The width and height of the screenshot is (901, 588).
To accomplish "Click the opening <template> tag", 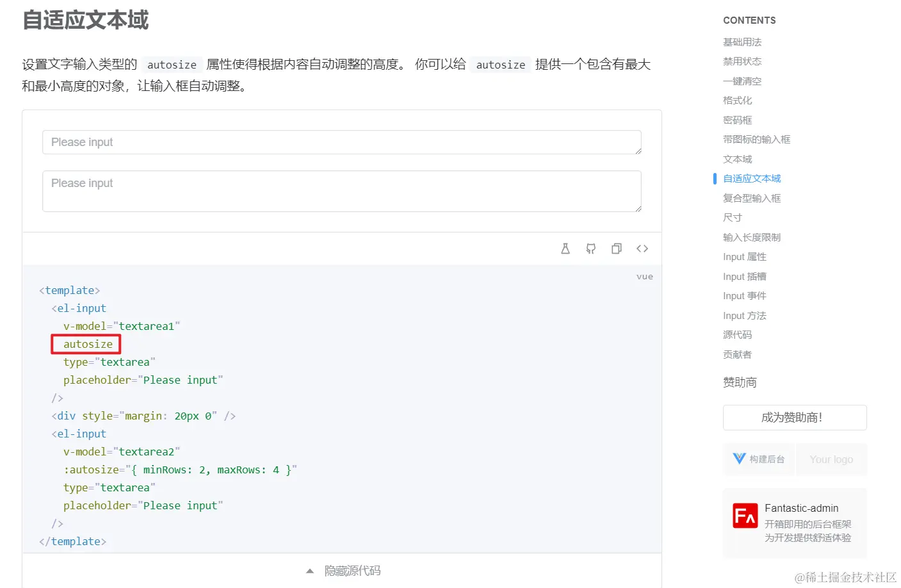I will pos(69,290).
